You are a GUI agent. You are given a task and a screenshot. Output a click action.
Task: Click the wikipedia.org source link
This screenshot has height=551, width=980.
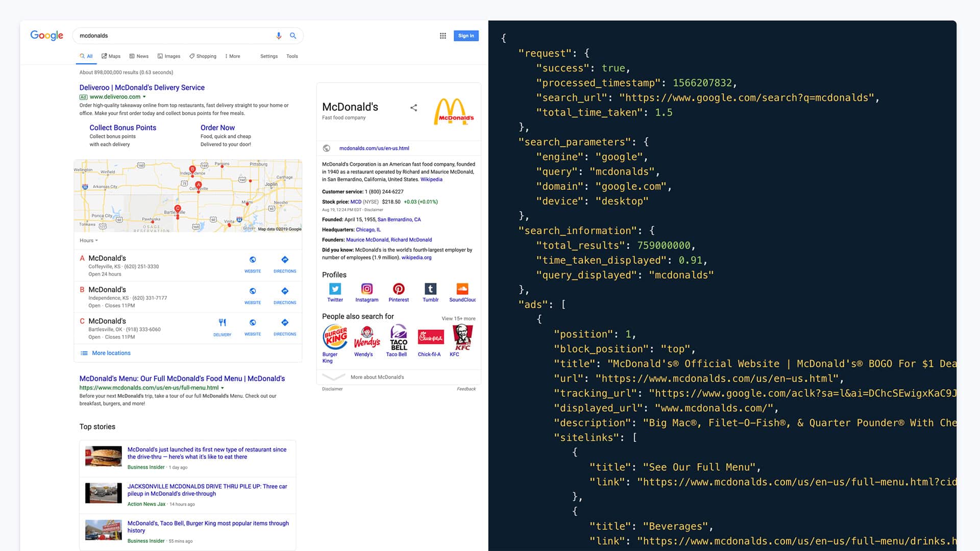(416, 258)
